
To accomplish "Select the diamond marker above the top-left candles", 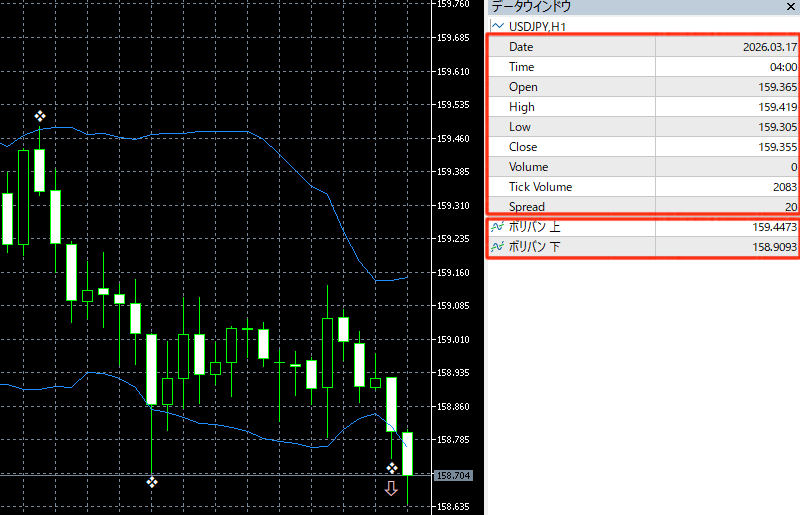I will pyautogui.click(x=40, y=116).
